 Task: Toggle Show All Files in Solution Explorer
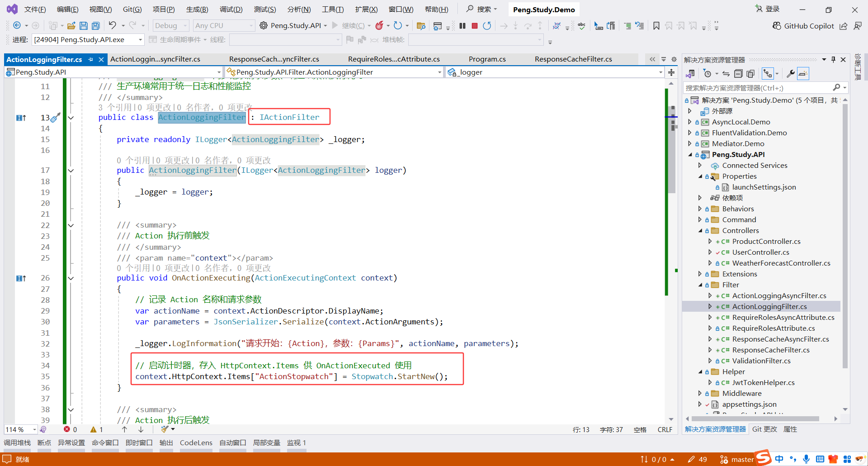tap(750, 73)
